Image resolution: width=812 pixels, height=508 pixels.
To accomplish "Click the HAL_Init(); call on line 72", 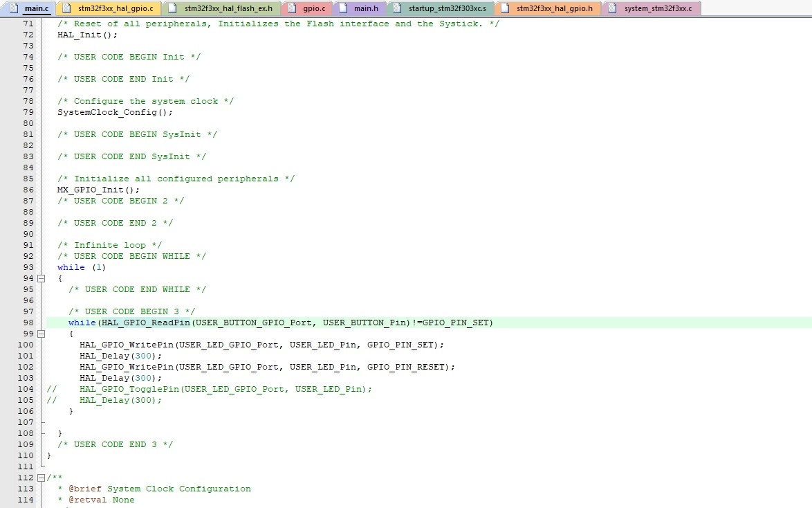I will click(88, 35).
